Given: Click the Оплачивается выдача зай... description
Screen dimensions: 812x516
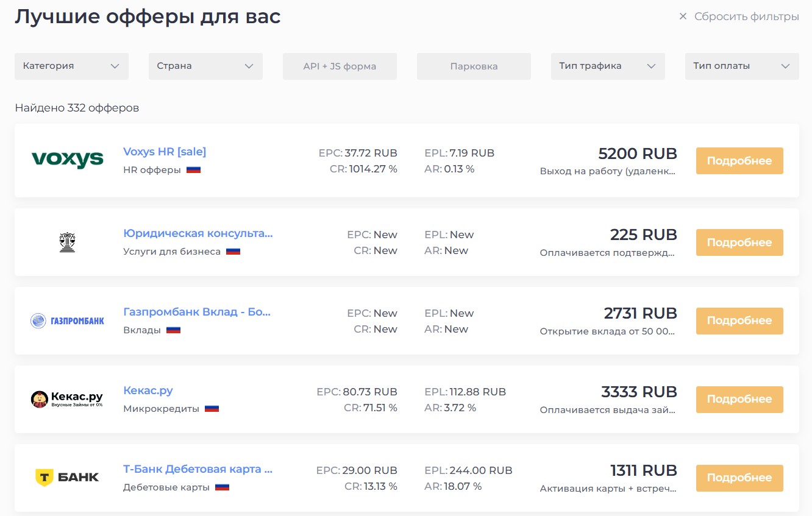Looking at the screenshot, I should 608,410.
